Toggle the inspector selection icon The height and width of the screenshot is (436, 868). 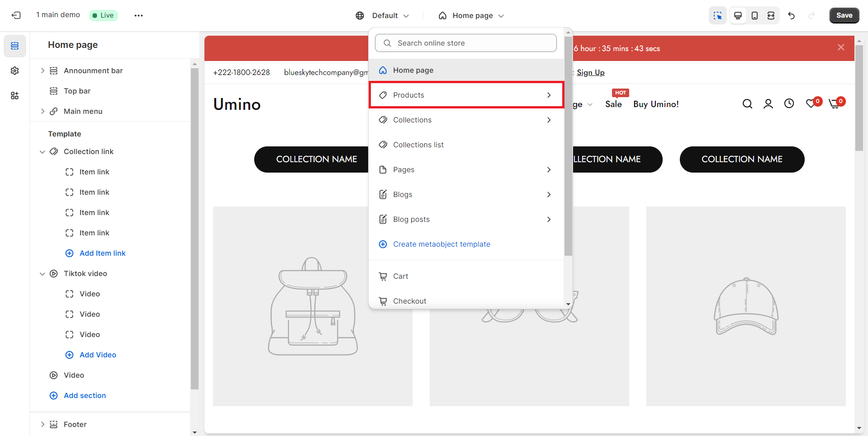[x=717, y=15]
